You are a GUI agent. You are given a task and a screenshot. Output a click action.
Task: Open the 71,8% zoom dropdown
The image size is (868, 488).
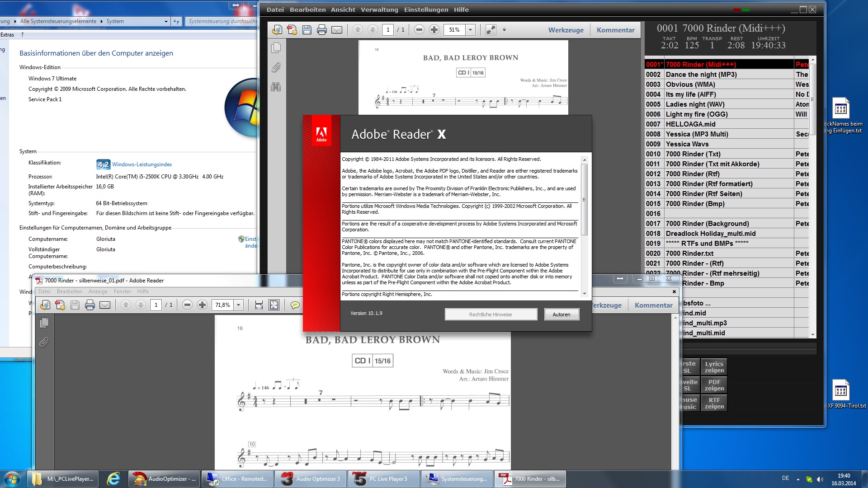[x=239, y=305]
